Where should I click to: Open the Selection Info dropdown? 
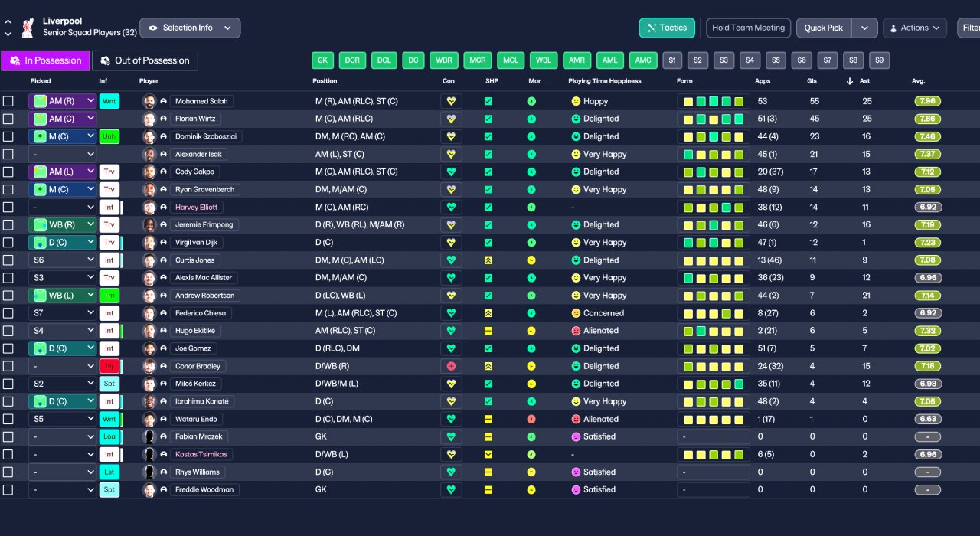pos(190,28)
